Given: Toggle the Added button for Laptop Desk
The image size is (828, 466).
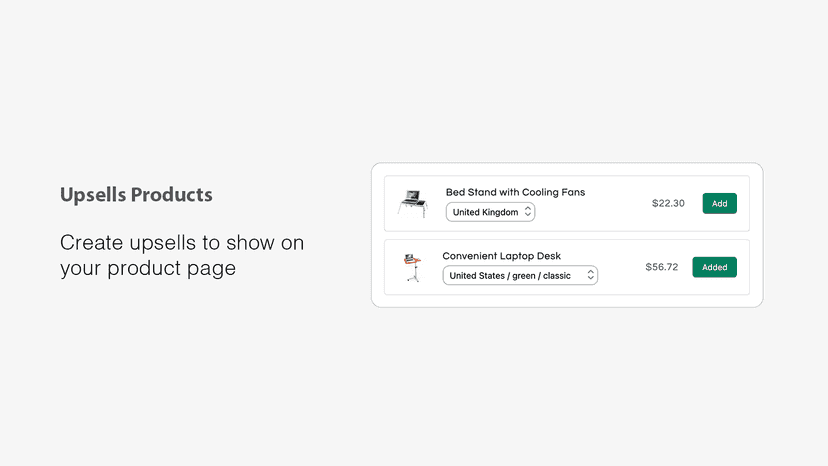Looking at the screenshot, I should tap(714, 267).
